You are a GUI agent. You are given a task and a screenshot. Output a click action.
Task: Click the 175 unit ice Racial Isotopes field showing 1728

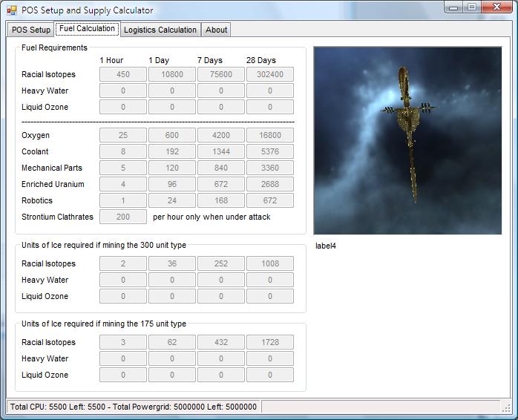[270, 342]
